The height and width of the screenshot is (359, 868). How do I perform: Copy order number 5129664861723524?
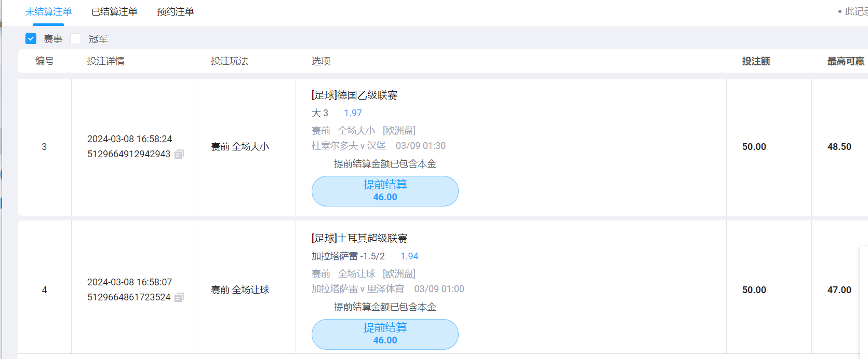coord(179,297)
